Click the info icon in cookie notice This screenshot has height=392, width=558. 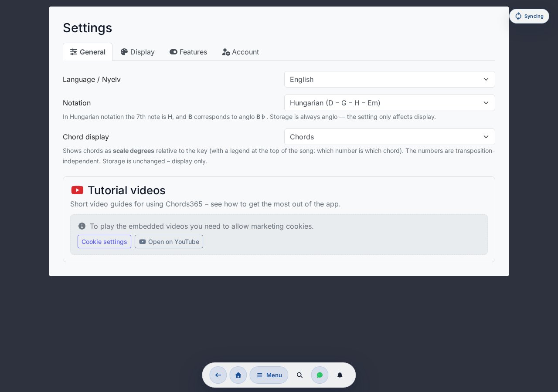point(82,226)
